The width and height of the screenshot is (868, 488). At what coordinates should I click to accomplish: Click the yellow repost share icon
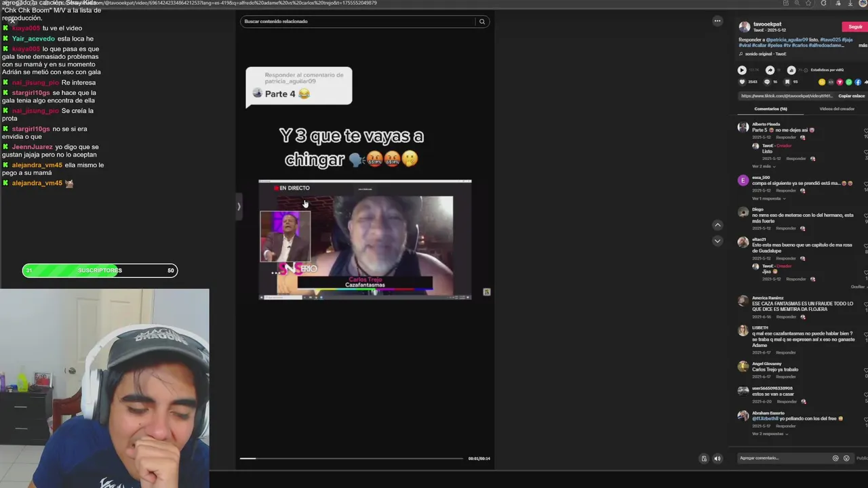[x=822, y=82]
